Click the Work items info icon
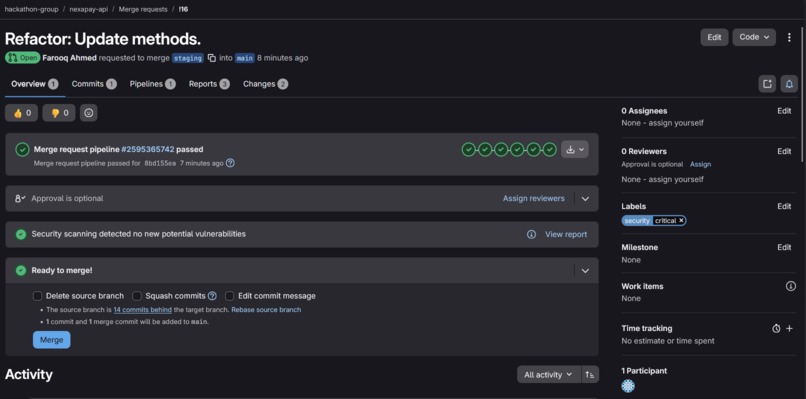Viewport: 806px width, 399px height. tap(791, 286)
